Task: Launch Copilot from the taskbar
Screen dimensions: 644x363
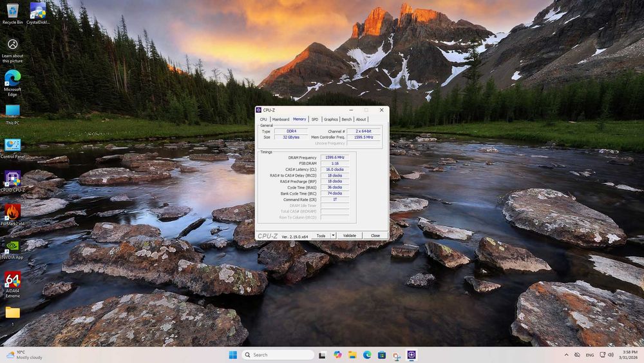Action: tap(337, 355)
